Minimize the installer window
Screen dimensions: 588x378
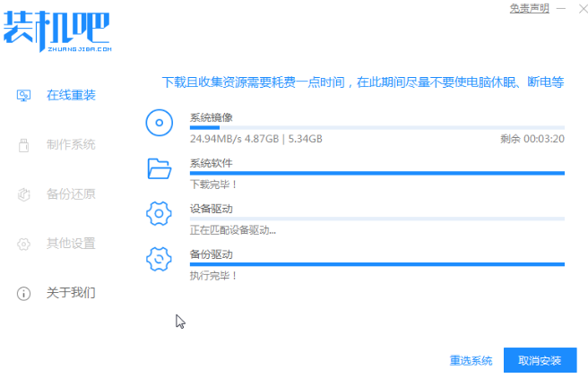[560, 8]
